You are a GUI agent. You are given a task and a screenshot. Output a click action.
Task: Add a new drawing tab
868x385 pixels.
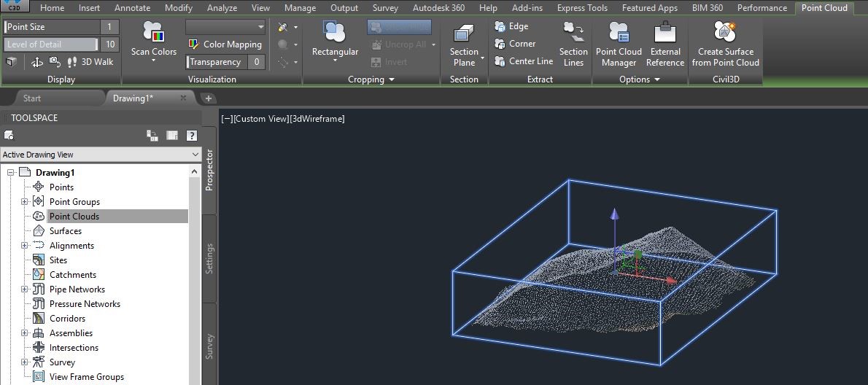click(x=208, y=98)
